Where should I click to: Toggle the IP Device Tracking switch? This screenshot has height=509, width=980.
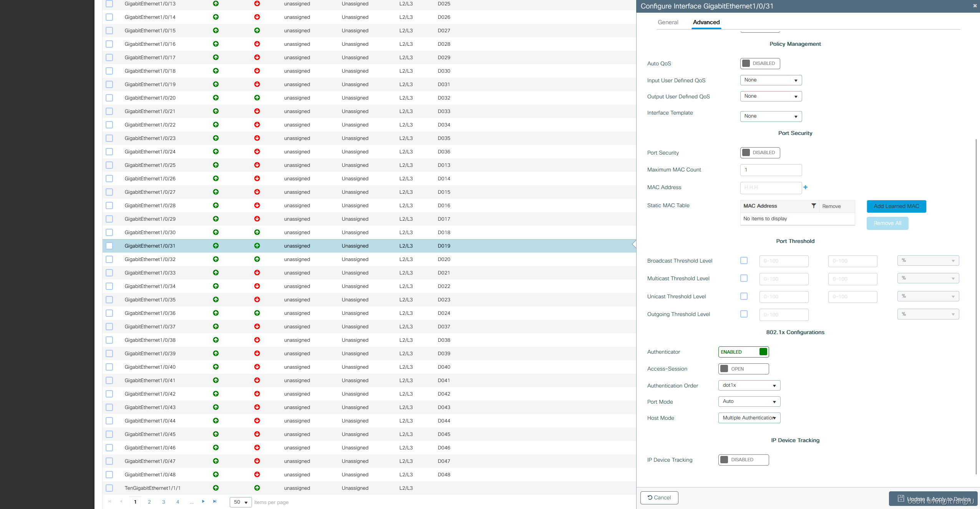point(743,460)
